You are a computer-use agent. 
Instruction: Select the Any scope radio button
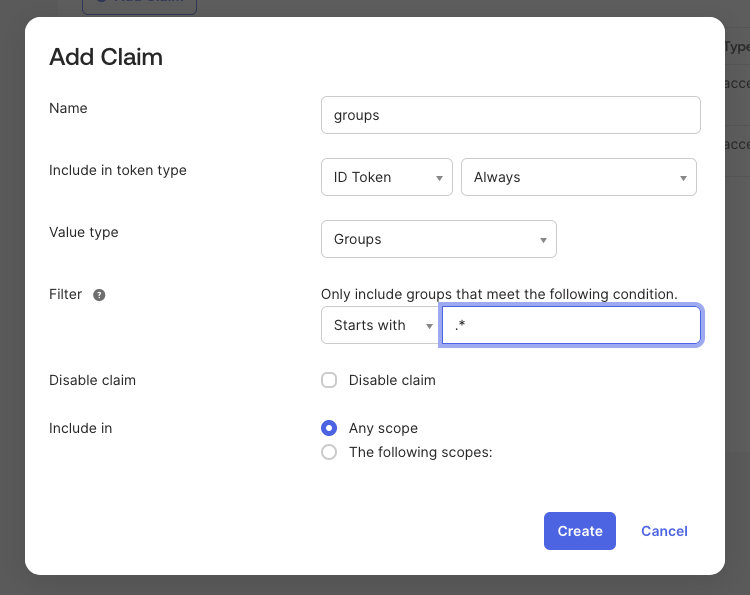[x=329, y=428]
